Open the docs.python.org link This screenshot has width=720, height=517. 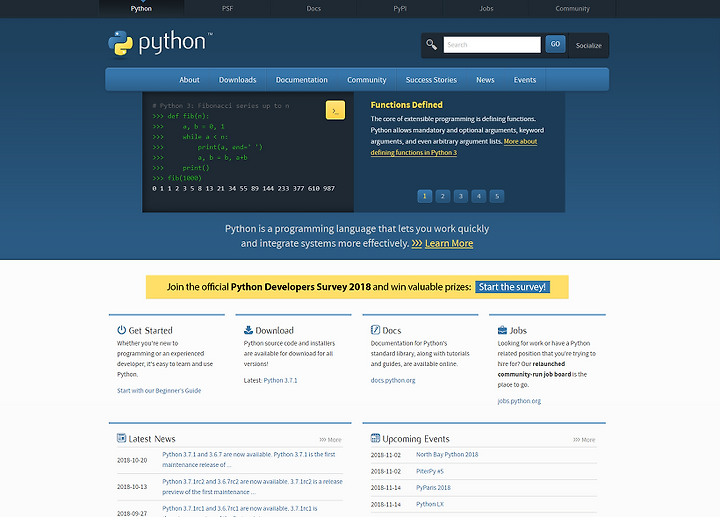393,380
